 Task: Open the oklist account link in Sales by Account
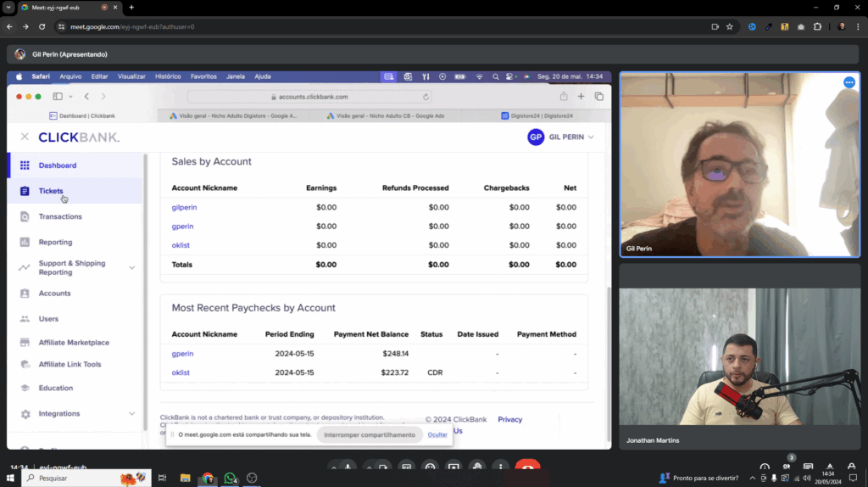tap(181, 245)
